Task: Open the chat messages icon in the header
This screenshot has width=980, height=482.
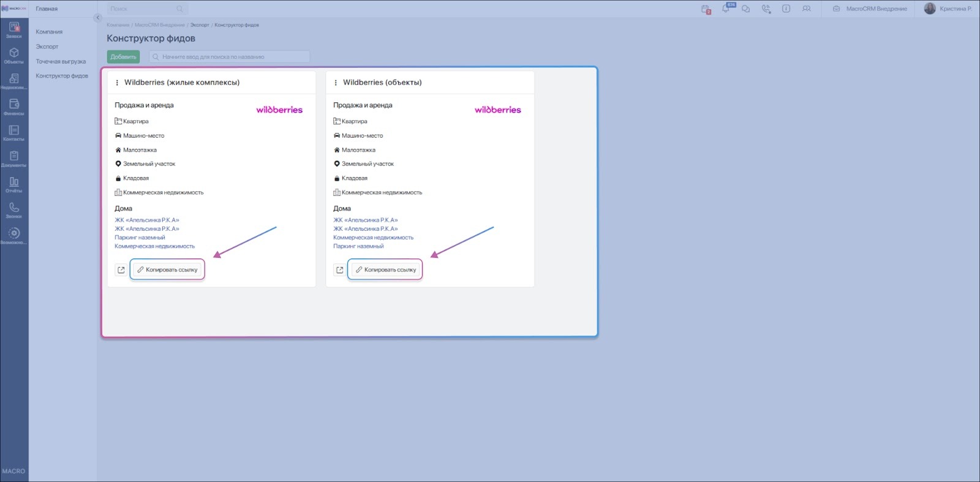Action: tap(745, 9)
